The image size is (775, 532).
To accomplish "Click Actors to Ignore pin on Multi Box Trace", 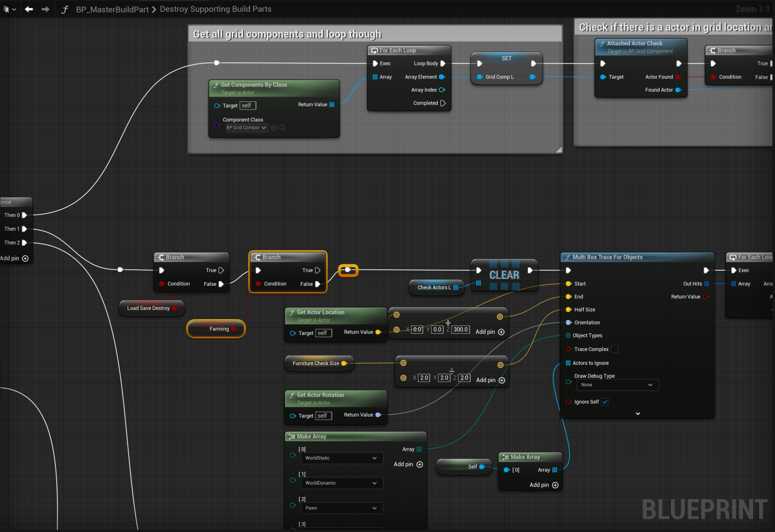I will (x=568, y=363).
